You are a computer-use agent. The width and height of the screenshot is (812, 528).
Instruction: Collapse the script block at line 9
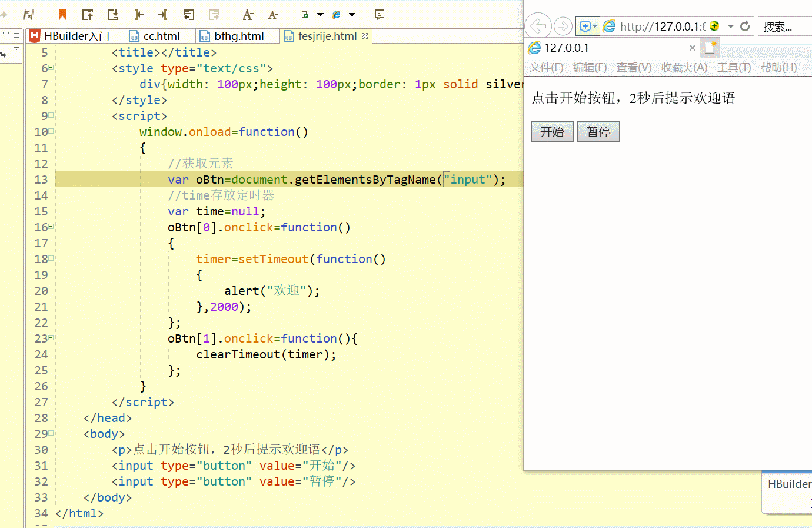(x=51, y=115)
